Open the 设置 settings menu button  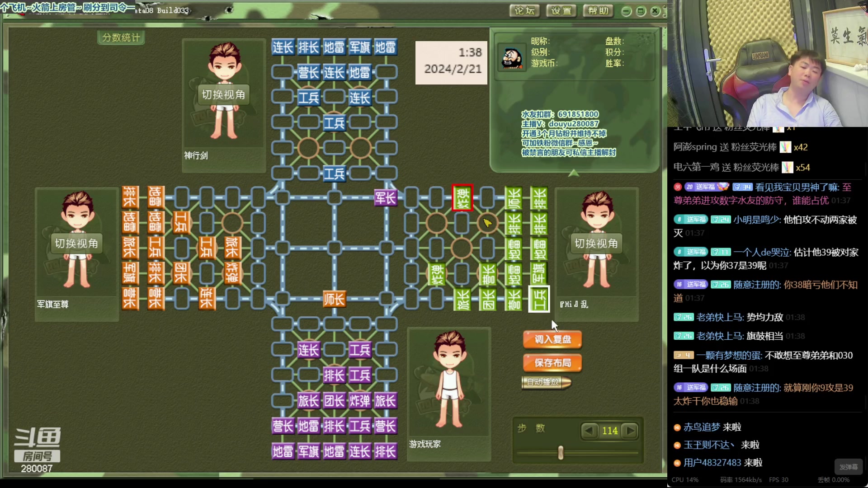pyautogui.click(x=561, y=10)
